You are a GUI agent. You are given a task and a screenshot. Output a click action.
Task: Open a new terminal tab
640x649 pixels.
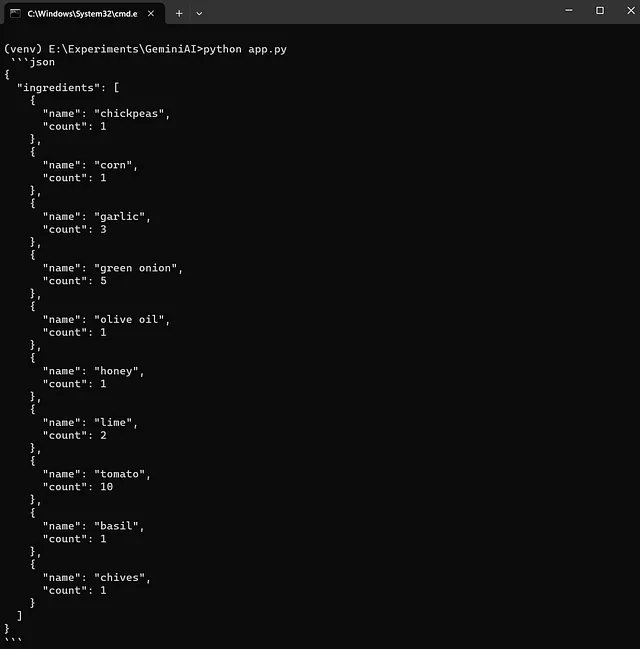click(x=179, y=14)
